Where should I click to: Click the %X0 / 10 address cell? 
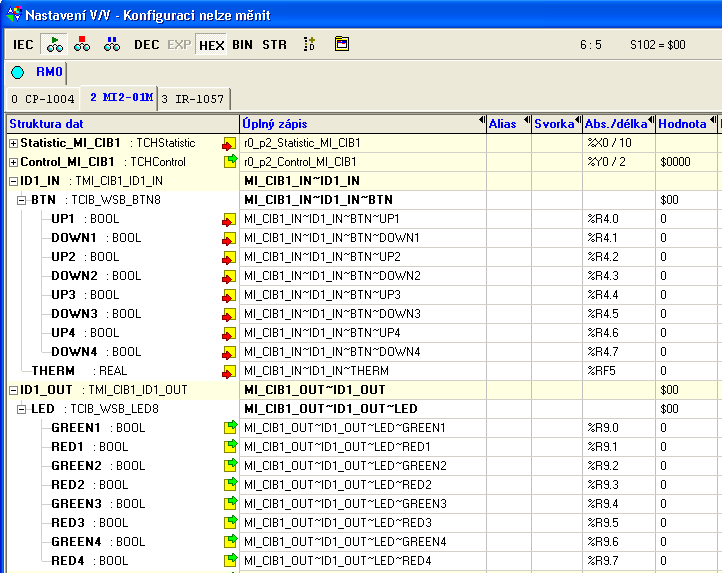619,143
